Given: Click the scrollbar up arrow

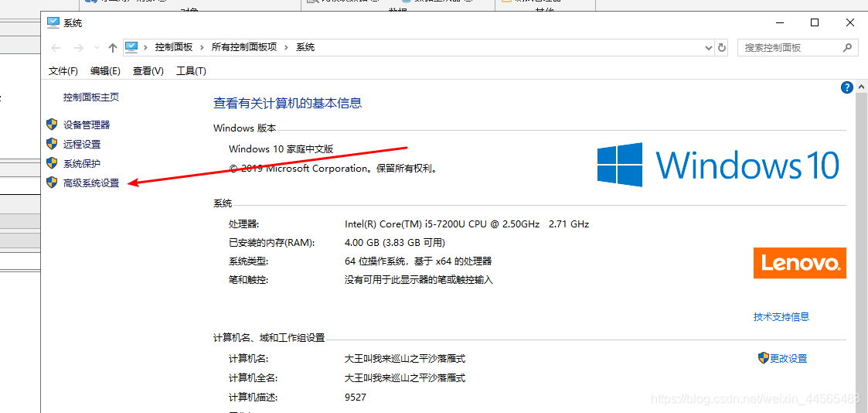Looking at the screenshot, I should [x=862, y=87].
